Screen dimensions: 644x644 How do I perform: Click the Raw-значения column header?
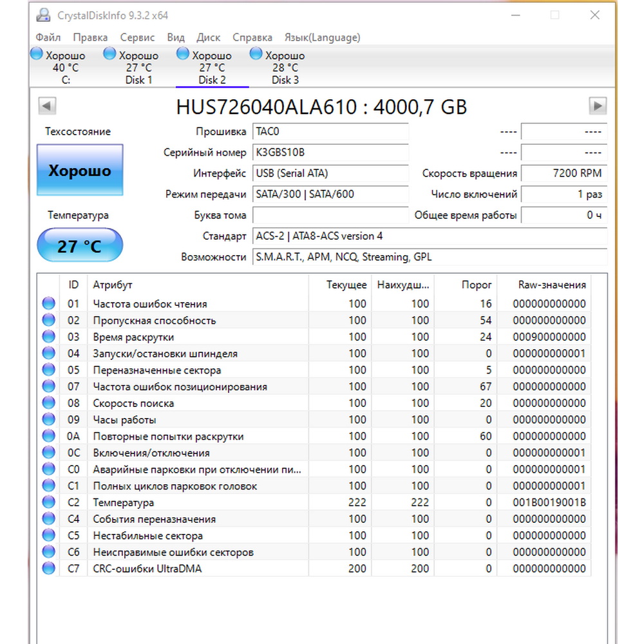point(544,285)
